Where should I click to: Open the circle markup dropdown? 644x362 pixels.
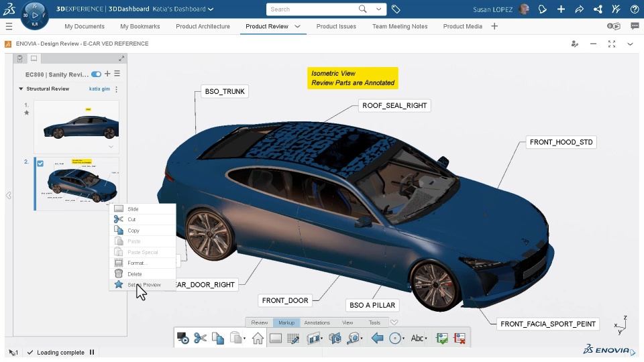tap(404, 339)
